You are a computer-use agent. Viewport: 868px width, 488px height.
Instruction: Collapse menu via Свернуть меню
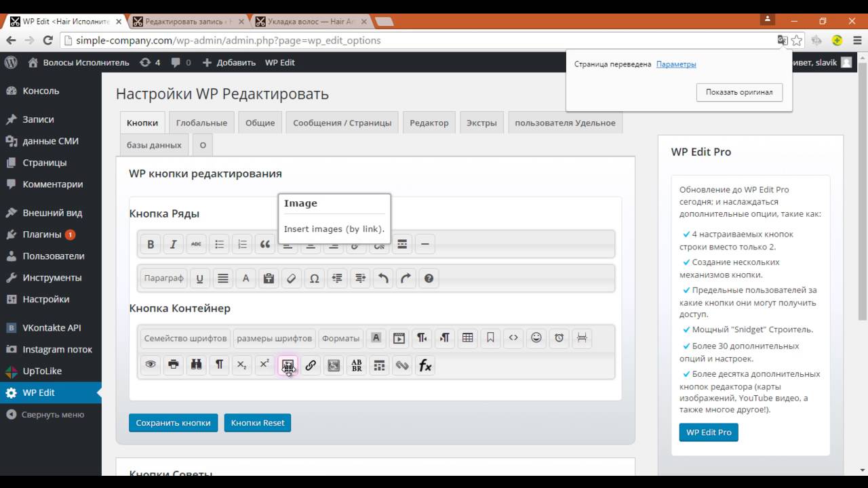click(x=51, y=415)
